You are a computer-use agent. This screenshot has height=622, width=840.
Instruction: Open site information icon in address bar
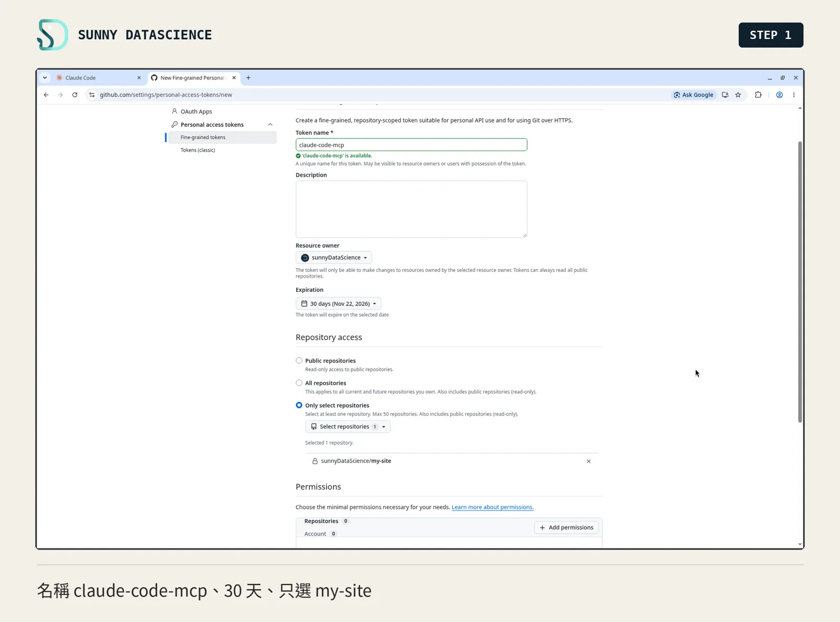pyautogui.click(x=92, y=95)
